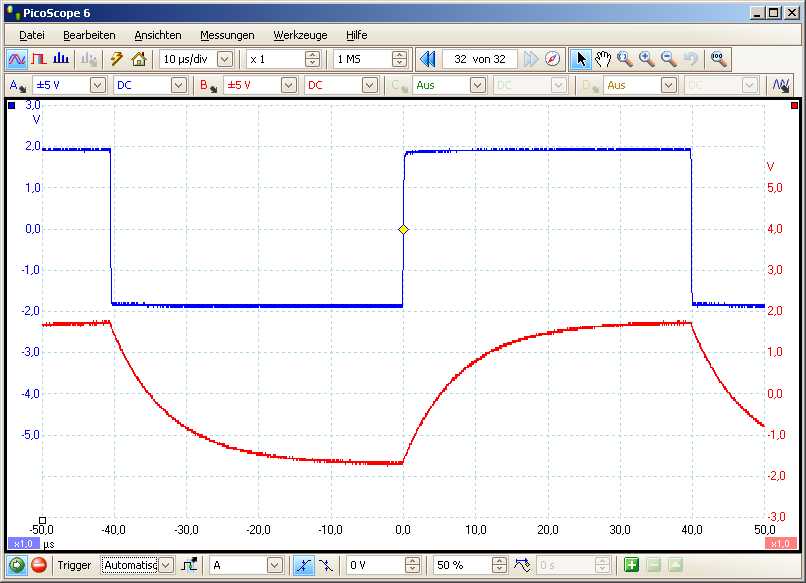Open advanced trigger settings icon
This screenshot has width=806, height=583.
click(190, 566)
